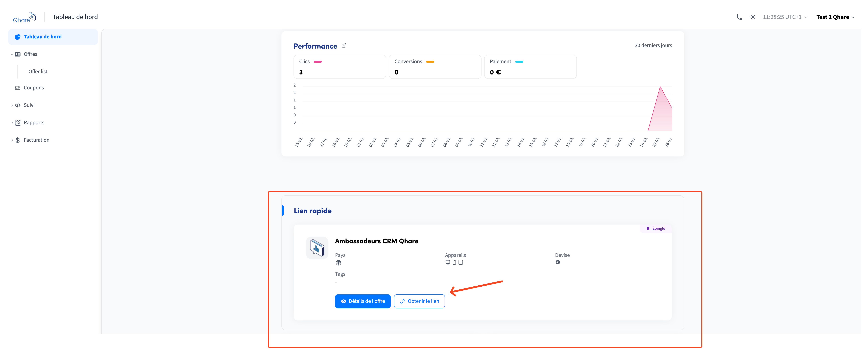868x354 pixels.
Task: Click the orange Conversions legend swatch
Action: pyautogui.click(x=430, y=62)
